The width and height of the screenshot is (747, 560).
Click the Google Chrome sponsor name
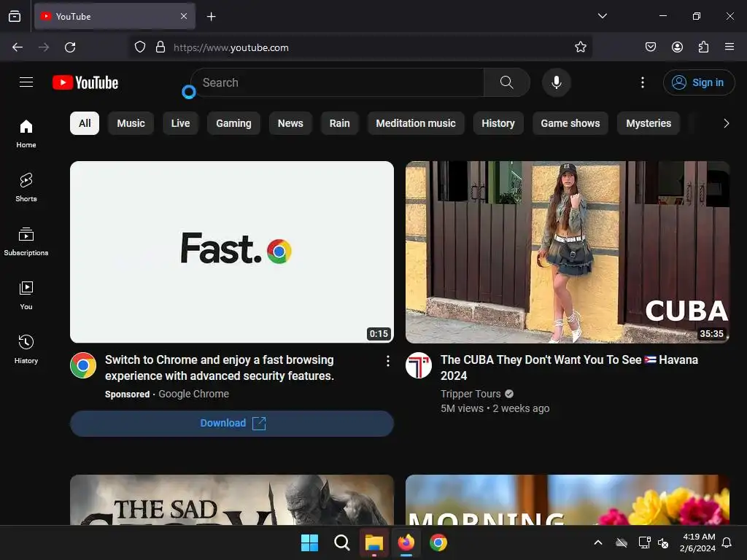tap(193, 394)
